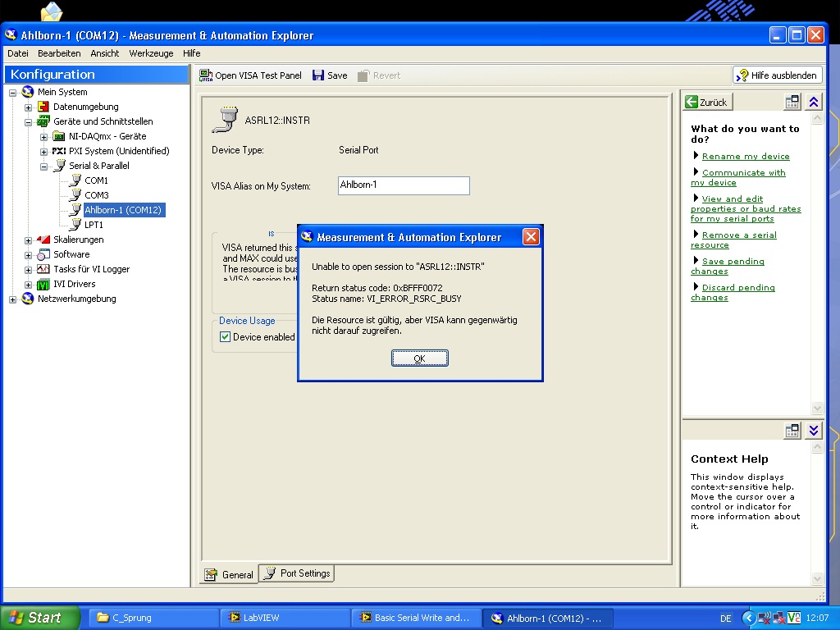Open View and edit properties link

click(x=746, y=208)
